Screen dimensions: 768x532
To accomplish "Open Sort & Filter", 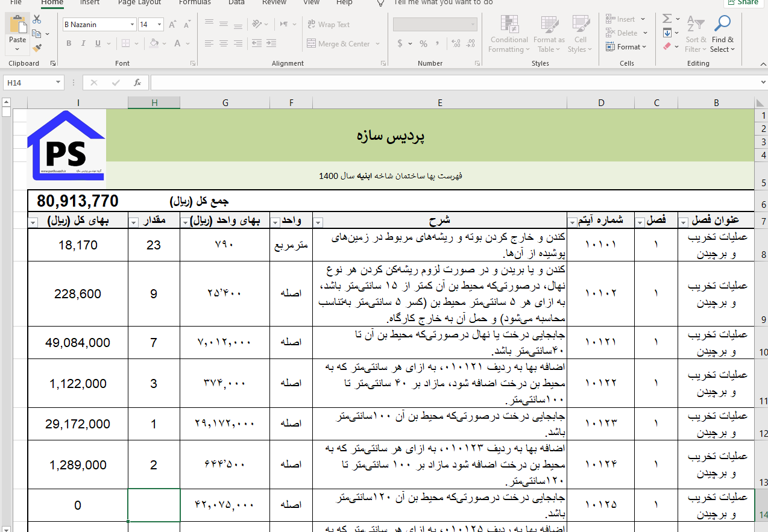I will tap(695, 34).
